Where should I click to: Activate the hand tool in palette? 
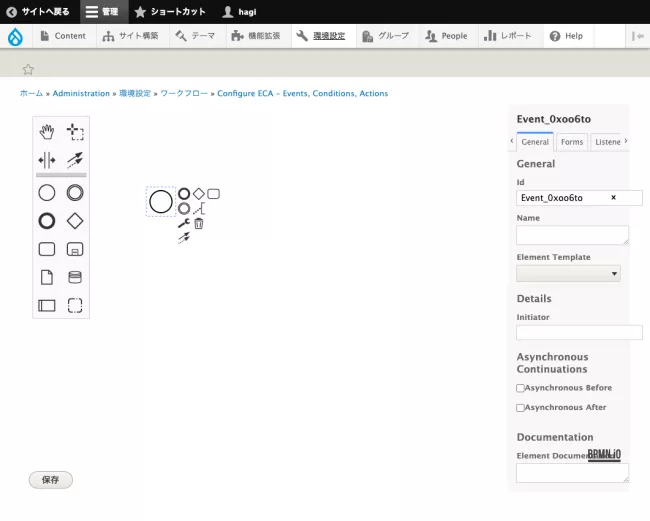coord(47,132)
